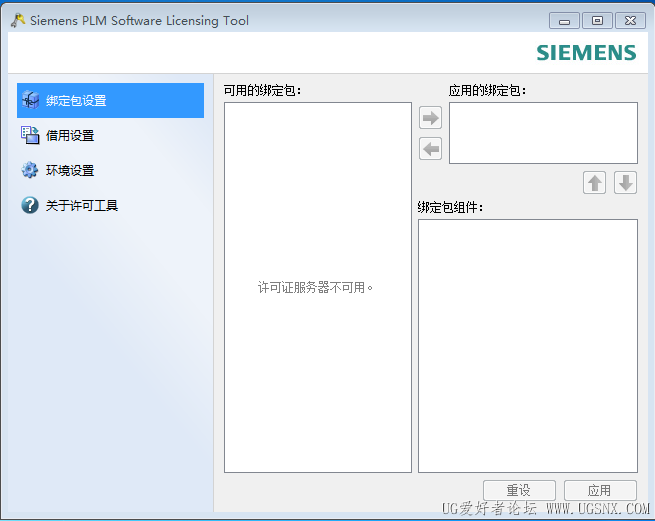Click the 重设 button

[519, 490]
